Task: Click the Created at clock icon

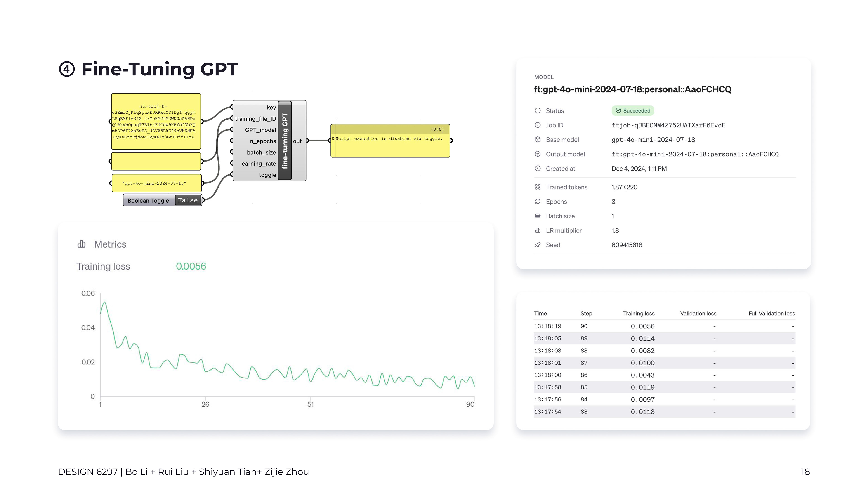Action: tap(538, 168)
